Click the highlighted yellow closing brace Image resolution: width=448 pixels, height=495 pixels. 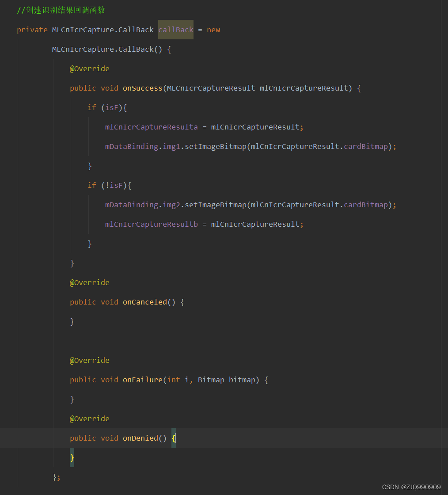[x=72, y=457]
